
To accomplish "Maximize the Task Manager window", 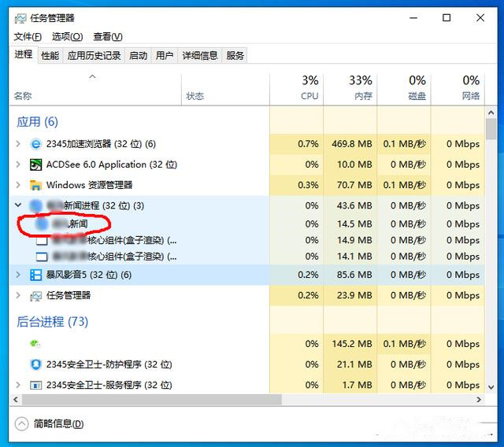I will pyautogui.click(x=447, y=18).
